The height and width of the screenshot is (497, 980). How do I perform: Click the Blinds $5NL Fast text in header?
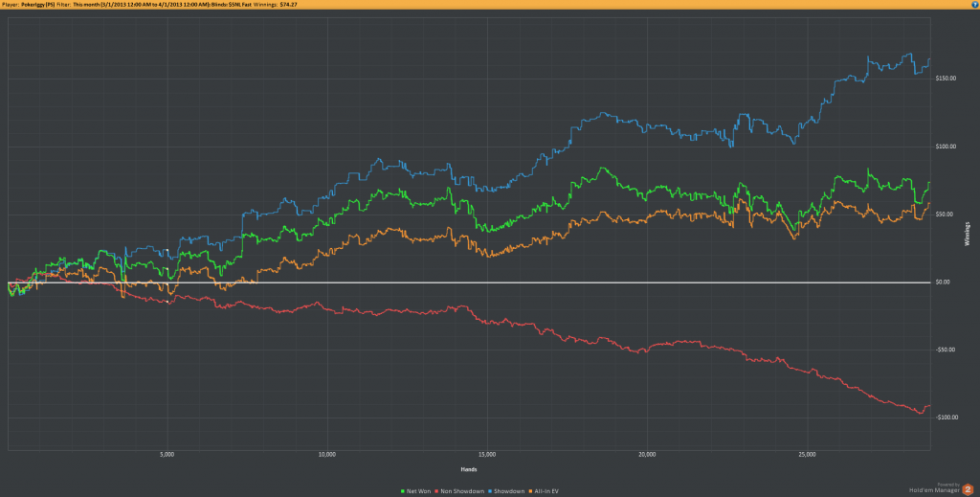click(x=232, y=5)
